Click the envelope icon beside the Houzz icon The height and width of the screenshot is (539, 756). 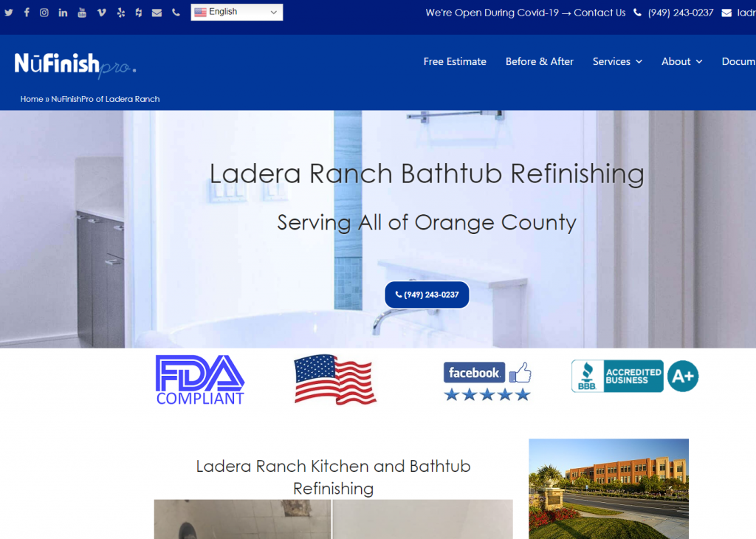click(157, 13)
